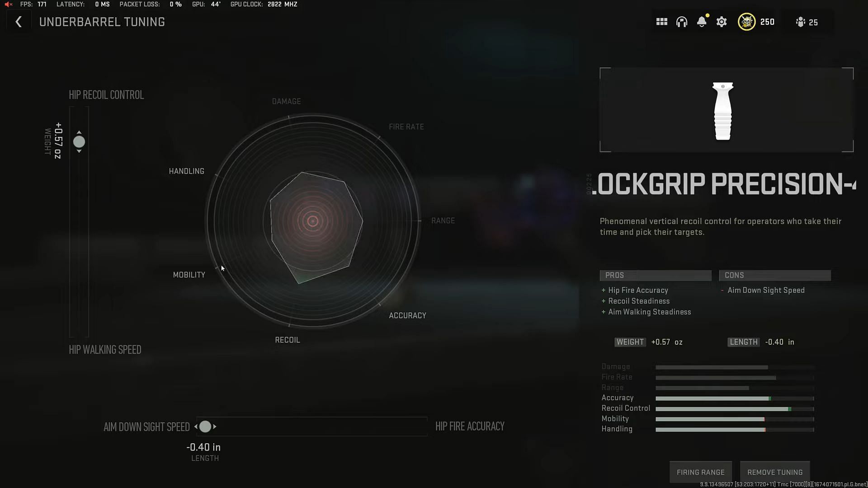Click the attachment thumbnail preview image
The width and height of the screenshot is (868, 488).
tap(724, 110)
